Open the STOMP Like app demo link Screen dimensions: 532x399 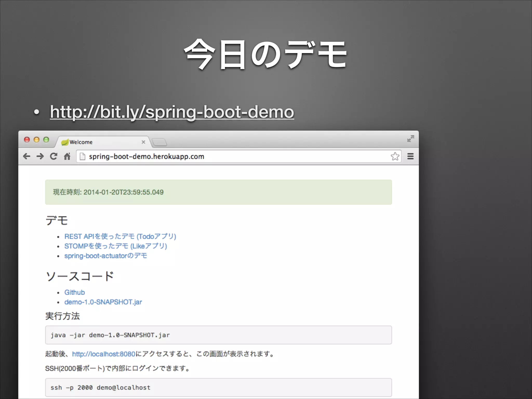tap(116, 246)
